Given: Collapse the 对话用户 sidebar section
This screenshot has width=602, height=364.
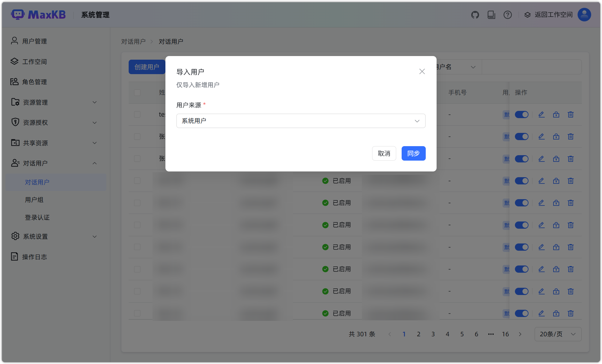Looking at the screenshot, I should (x=94, y=163).
